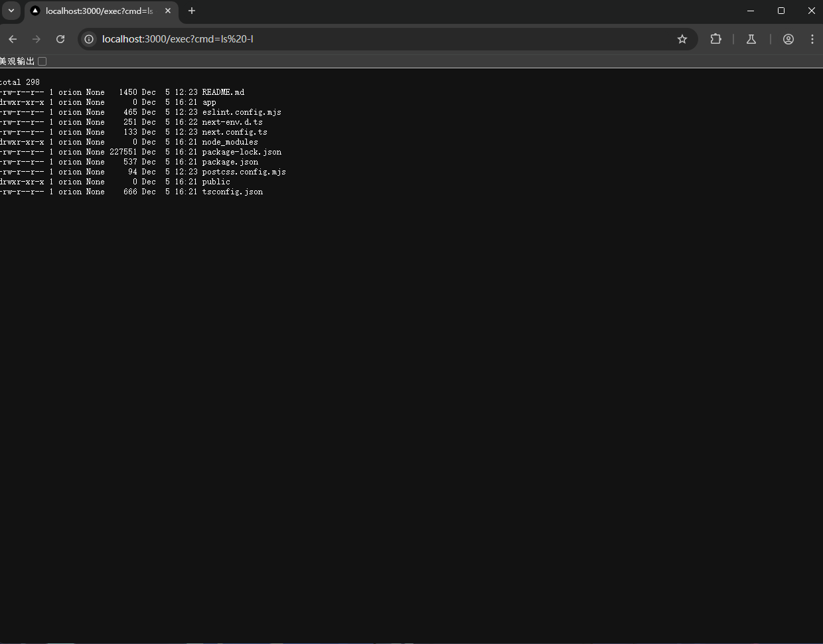
Task: Click the app directory name
Action: [209, 102]
